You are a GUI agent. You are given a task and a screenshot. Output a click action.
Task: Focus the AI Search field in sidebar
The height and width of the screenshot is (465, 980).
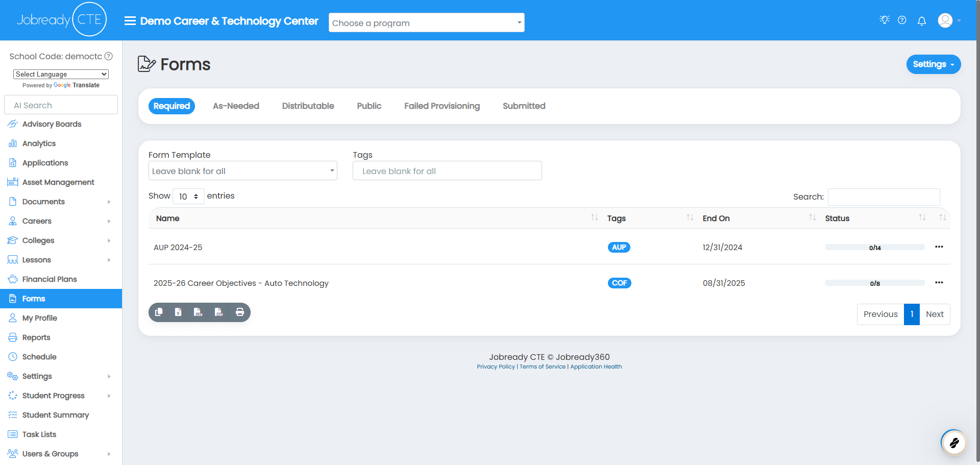61,105
